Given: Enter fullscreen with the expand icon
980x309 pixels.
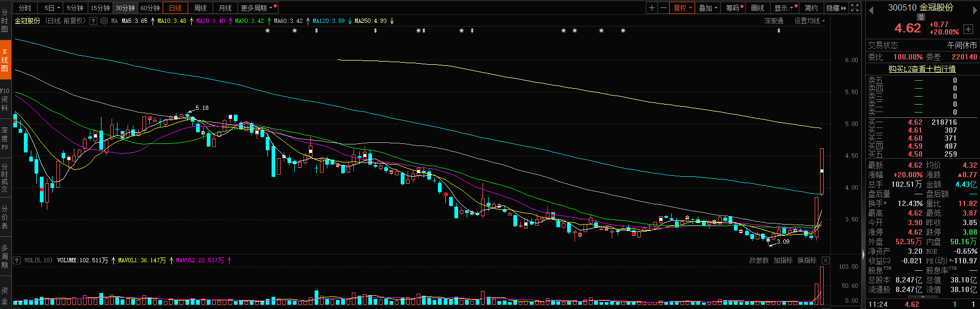Looking at the screenshot, I should click(855, 8).
